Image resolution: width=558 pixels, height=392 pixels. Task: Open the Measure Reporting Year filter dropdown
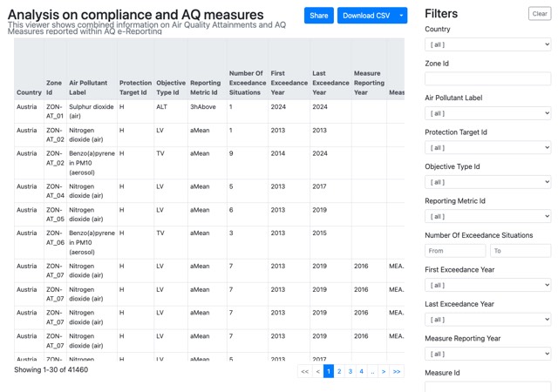point(487,354)
